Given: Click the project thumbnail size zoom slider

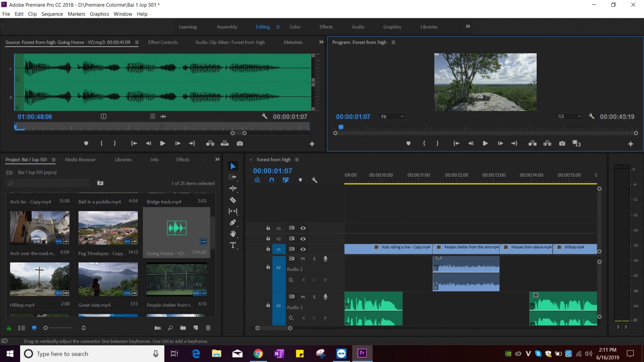Looking at the screenshot, I should click(x=58, y=328).
